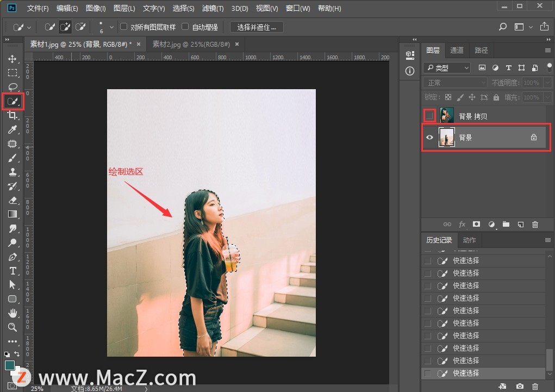
Task: Select the Rounded Rectangle shape tool
Action: coord(13,299)
